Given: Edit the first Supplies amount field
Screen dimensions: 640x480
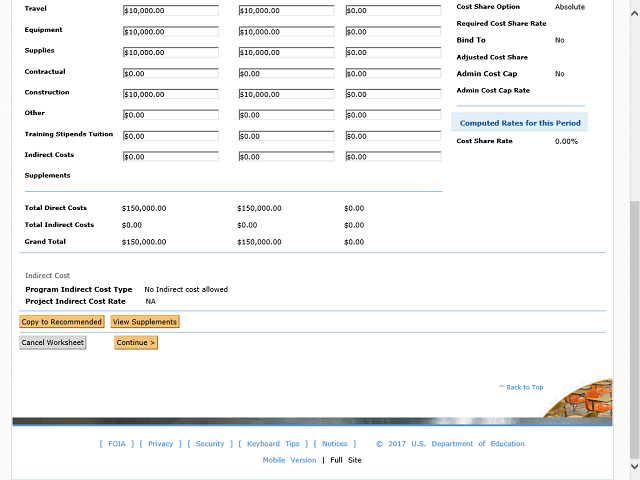Looking at the screenshot, I should coord(171,53).
